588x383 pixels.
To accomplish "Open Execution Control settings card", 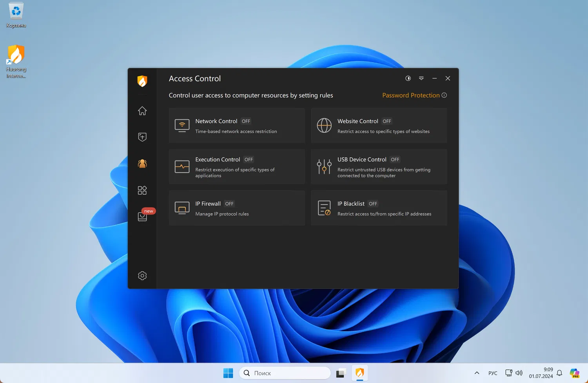I will click(x=237, y=166).
